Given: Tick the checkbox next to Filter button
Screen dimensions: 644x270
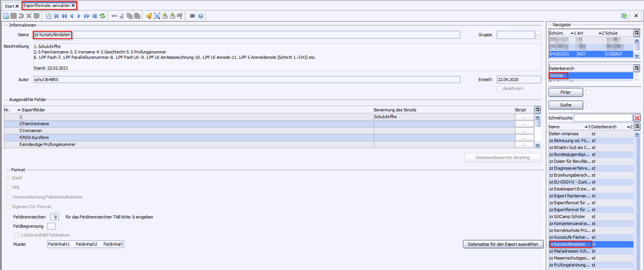Looking at the screenshot, I should 587,93.
